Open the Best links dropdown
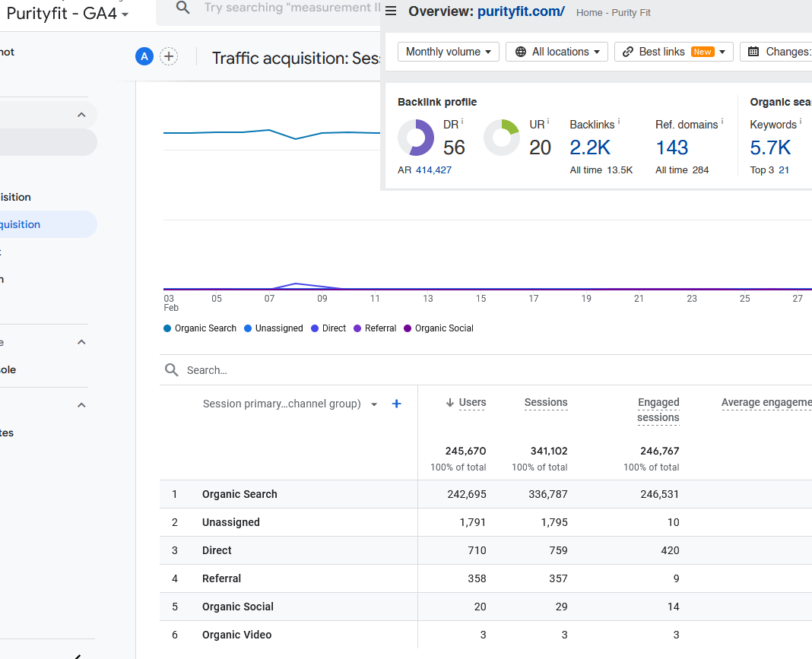Image resolution: width=812 pixels, height=659 pixels. 674,52
